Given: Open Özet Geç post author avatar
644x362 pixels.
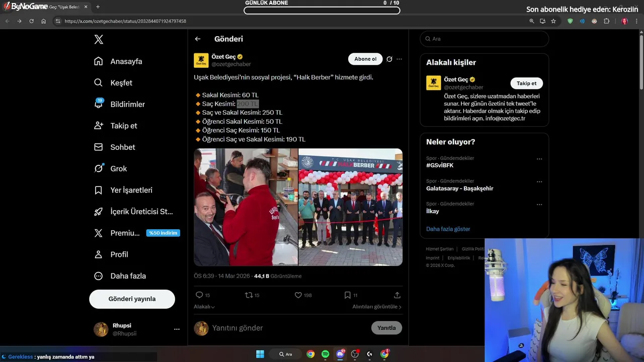Looking at the screenshot, I should pyautogui.click(x=201, y=60).
